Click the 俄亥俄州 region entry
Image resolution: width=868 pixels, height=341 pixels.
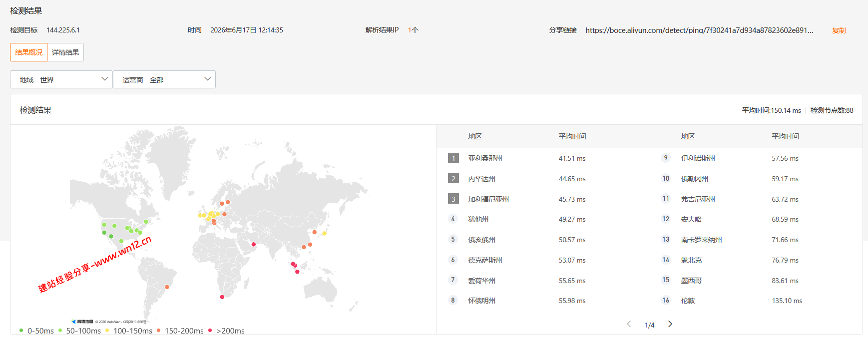click(481, 240)
